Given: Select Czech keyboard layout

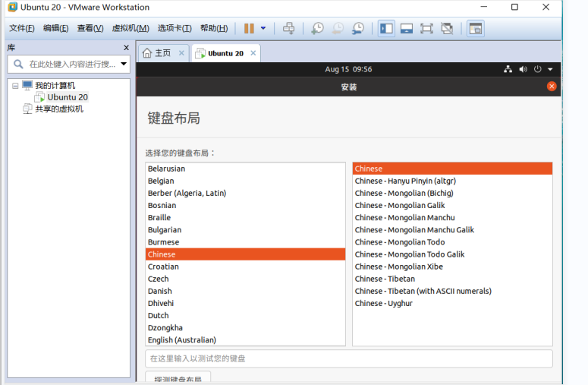Looking at the screenshot, I should pyautogui.click(x=245, y=279).
